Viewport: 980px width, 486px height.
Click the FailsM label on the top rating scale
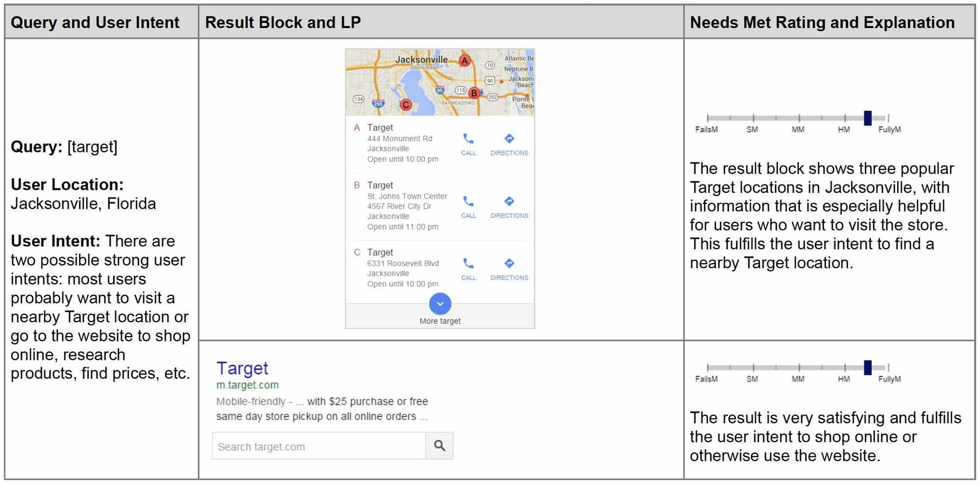pos(706,129)
